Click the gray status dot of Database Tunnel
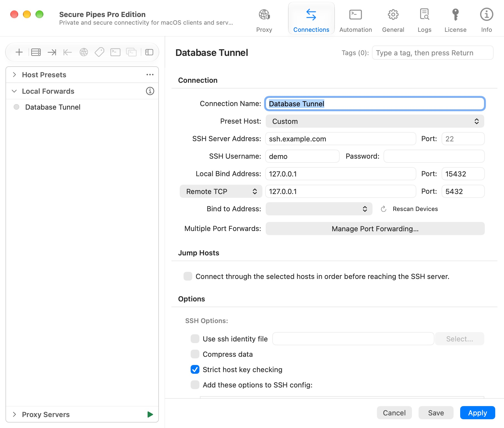 [x=16, y=107]
